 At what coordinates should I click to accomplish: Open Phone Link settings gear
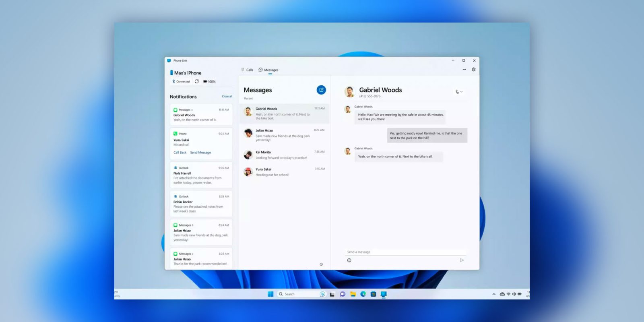(x=474, y=70)
